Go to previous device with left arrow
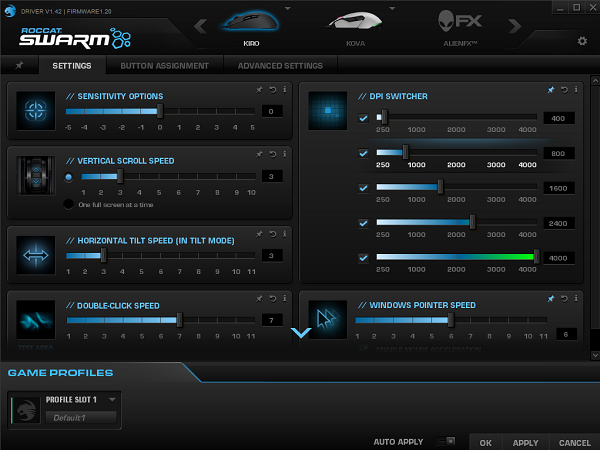The width and height of the screenshot is (600, 450). [200, 26]
